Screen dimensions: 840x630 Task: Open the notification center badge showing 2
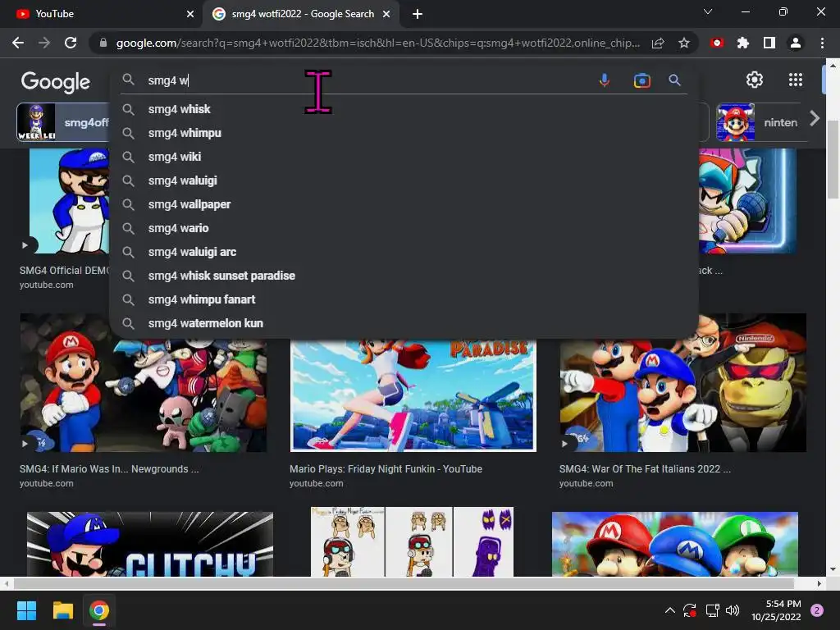coord(817,610)
